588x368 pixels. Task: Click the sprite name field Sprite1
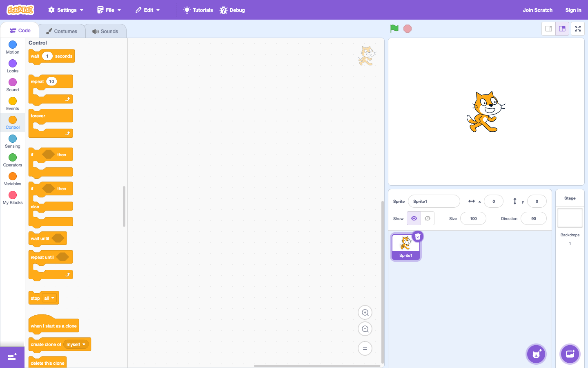(434, 201)
